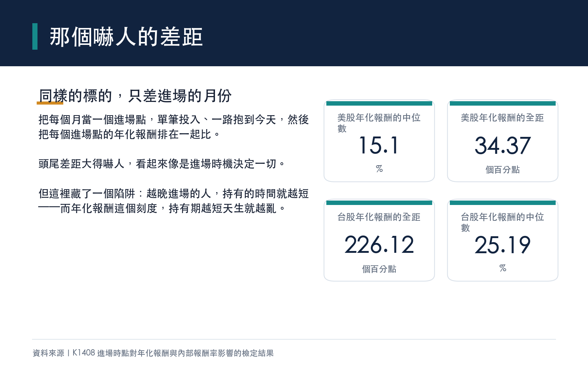
Task: Click the % unit under 15.1
Action: pos(379,169)
